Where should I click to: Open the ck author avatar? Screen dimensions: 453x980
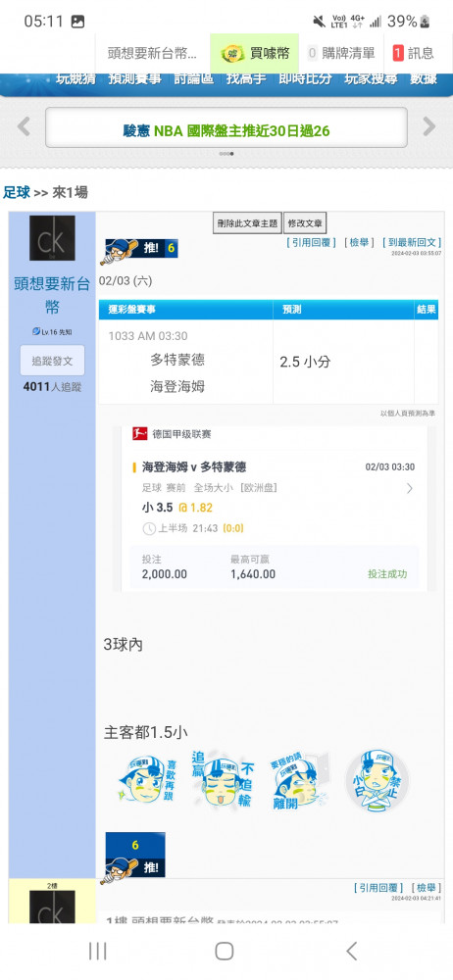tap(52, 238)
